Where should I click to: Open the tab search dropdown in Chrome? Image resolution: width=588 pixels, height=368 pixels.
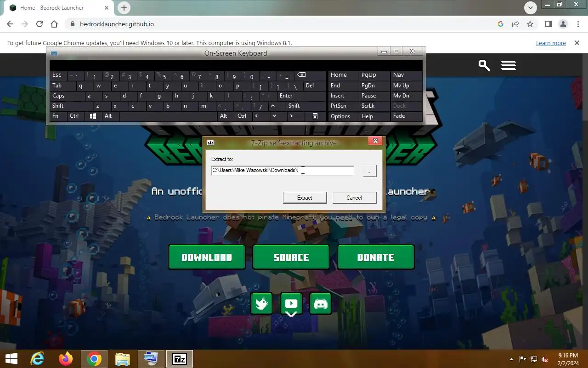click(x=531, y=7)
